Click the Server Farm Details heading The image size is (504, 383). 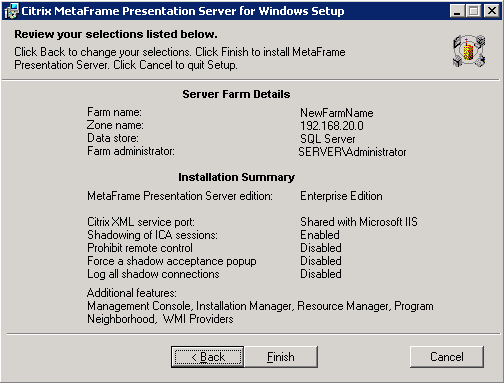click(236, 94)
